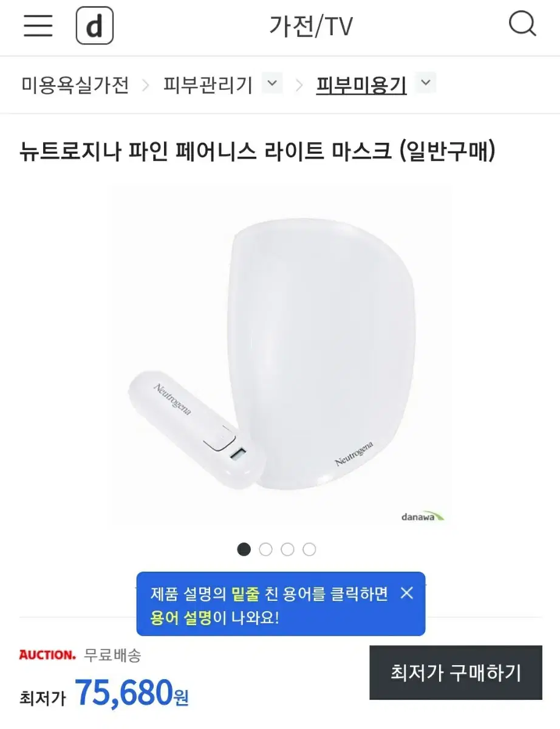Select the first image indicator dot

click(244, 549)
